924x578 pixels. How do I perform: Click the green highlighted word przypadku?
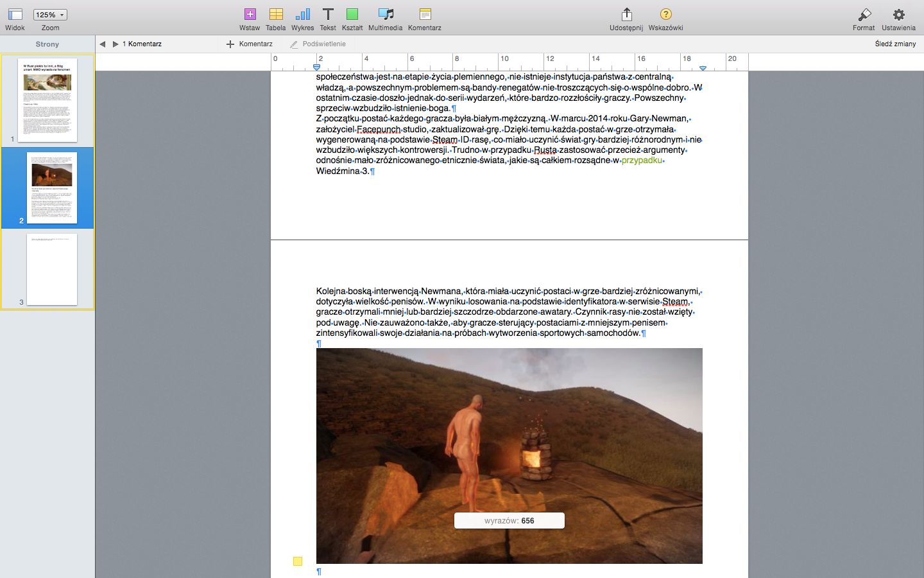642,161
